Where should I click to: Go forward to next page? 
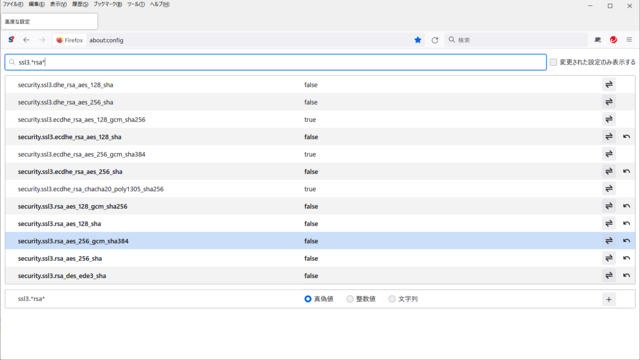pos(42,40)
